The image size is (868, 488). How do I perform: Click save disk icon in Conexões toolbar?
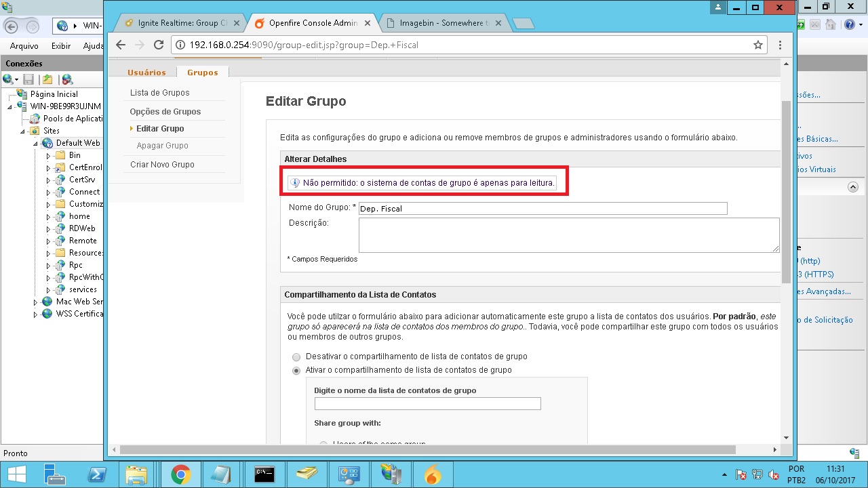[28, 79]
